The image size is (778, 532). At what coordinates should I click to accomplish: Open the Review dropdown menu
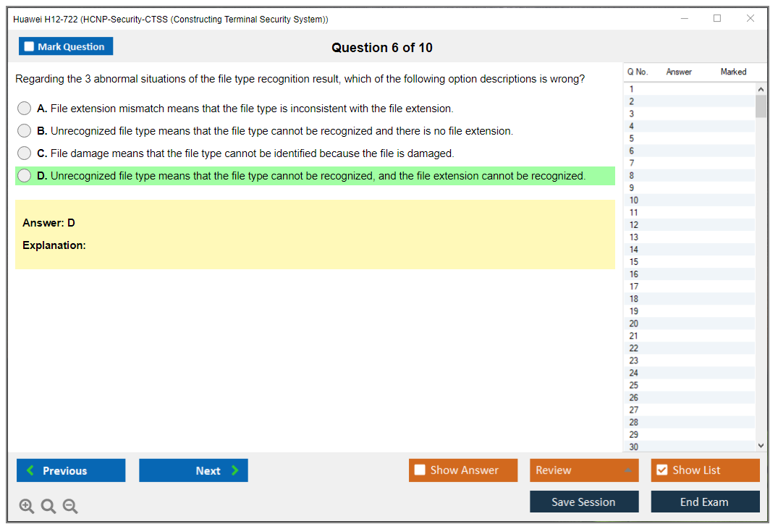tap(627, 470)
